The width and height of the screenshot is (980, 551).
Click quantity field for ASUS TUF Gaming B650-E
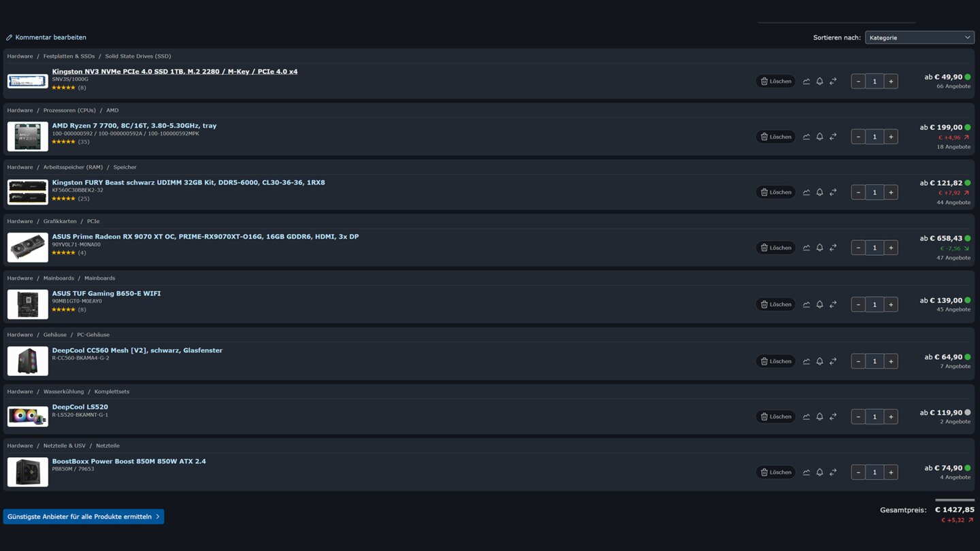[x=875, y=305]
